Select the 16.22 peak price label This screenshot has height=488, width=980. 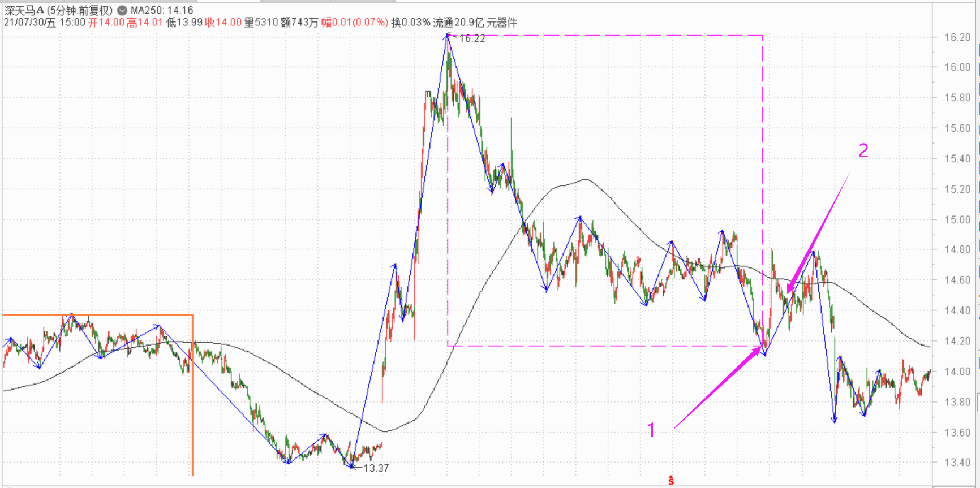click(x=472, y=38)
